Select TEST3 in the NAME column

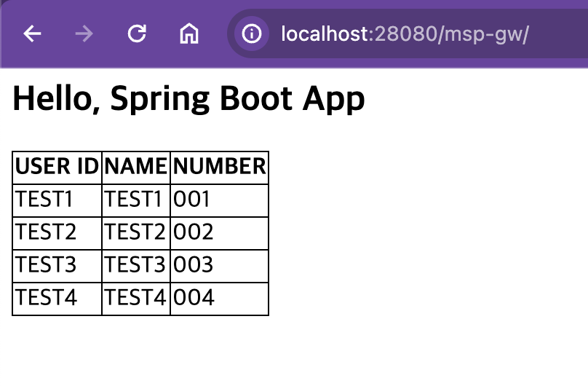point(136,266)
